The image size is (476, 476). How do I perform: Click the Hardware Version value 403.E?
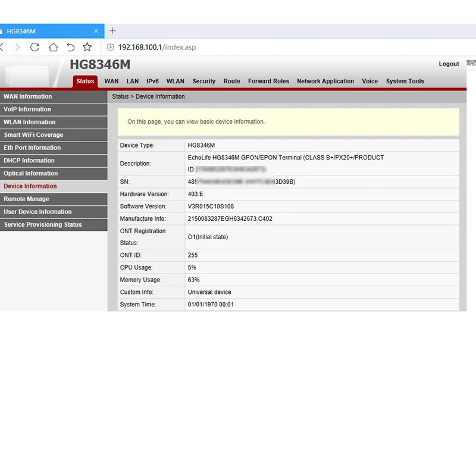[x=195, y=194]
